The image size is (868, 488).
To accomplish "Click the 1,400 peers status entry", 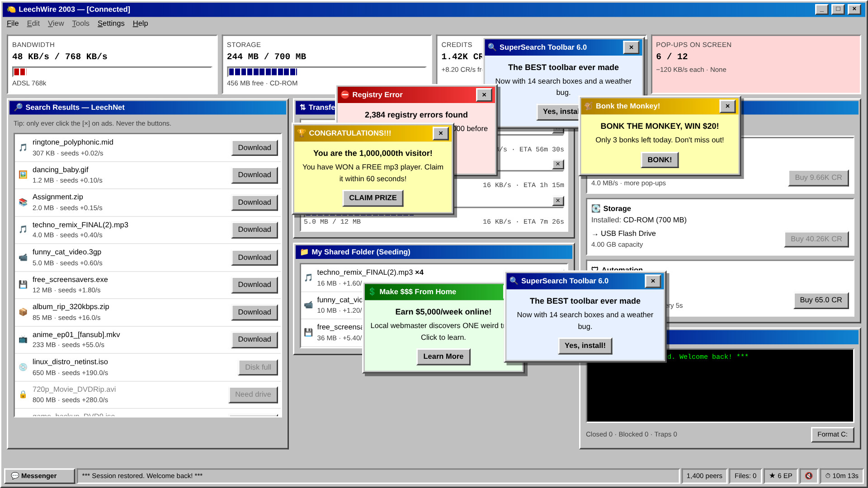I will pyautogui.click(x=704, y=476).
